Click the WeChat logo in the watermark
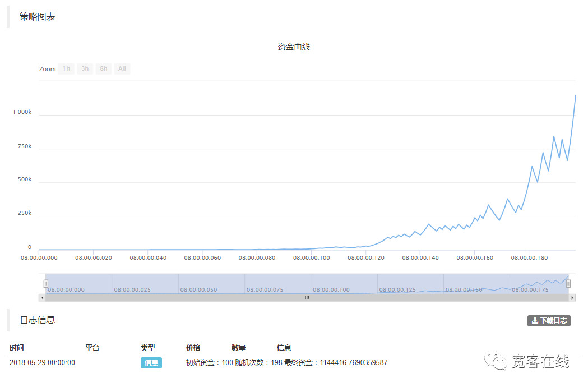The height and width of the screenshot is (387, 588). point(496,361)
